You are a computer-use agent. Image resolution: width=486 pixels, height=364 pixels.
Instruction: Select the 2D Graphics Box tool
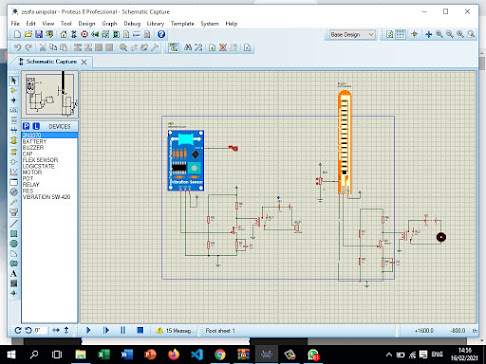click(14, 234)
